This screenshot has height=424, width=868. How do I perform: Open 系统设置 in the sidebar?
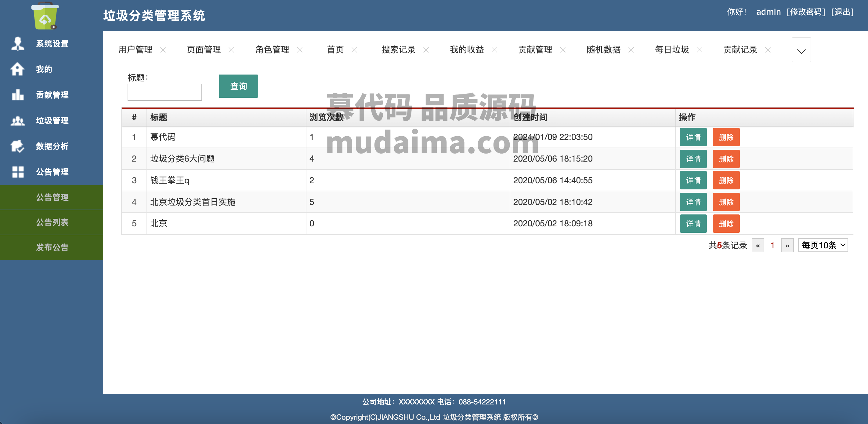tap(52, 44)
